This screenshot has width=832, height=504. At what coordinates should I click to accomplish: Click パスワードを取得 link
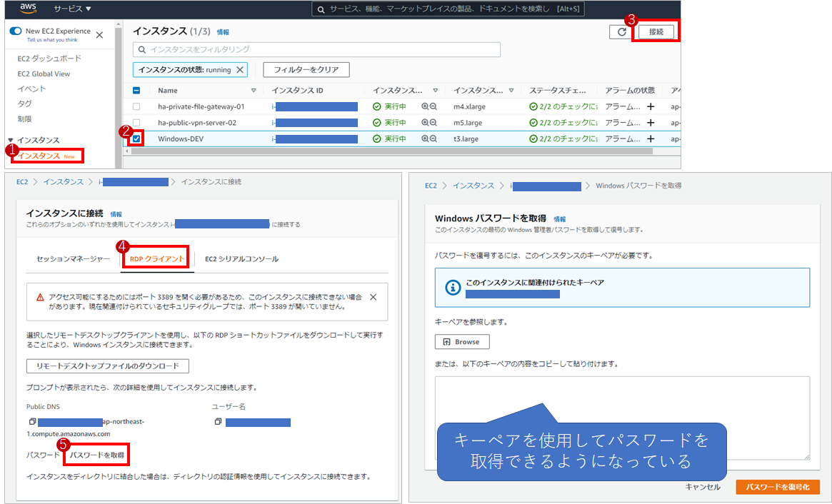97,455
